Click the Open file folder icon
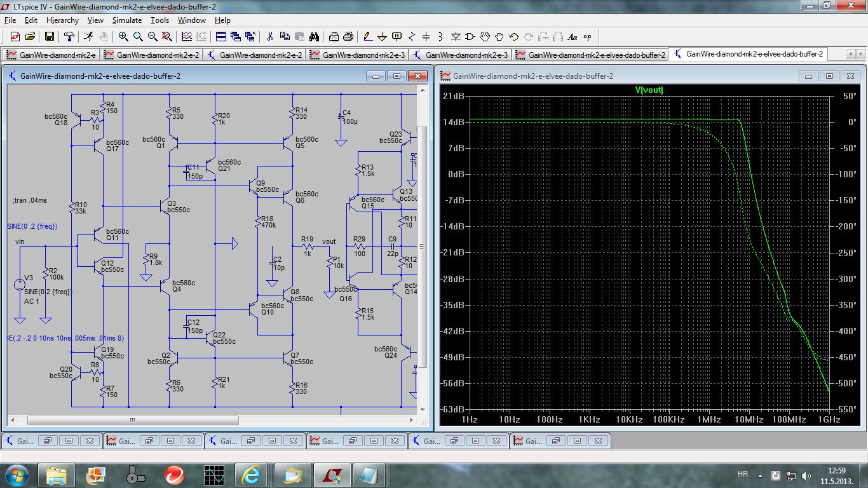 30,36
